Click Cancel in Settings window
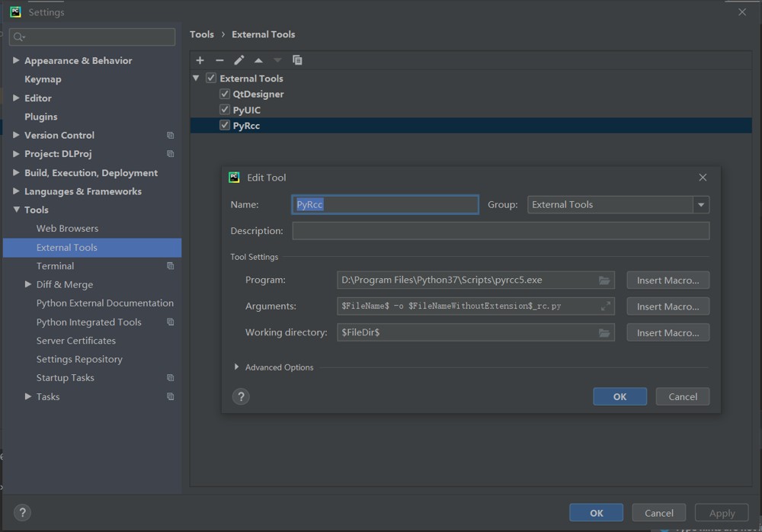This screenshot has height=532, width=762. pyautogui.click(x=659, y=513)
